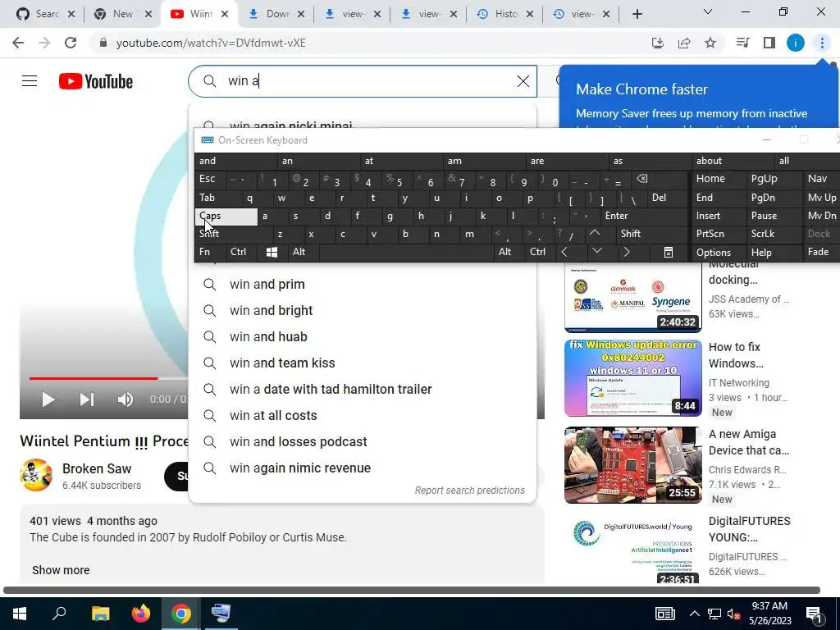Mute the video volume
Image resolution: width=840 pixels, height=630 pixels.
[x=126, y=399]
